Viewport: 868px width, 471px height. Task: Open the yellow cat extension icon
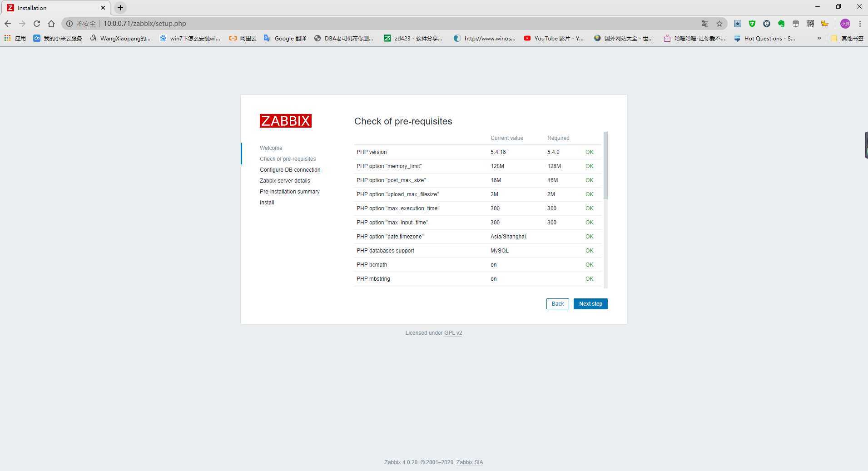pyautogui.click(x=825, y=24)
